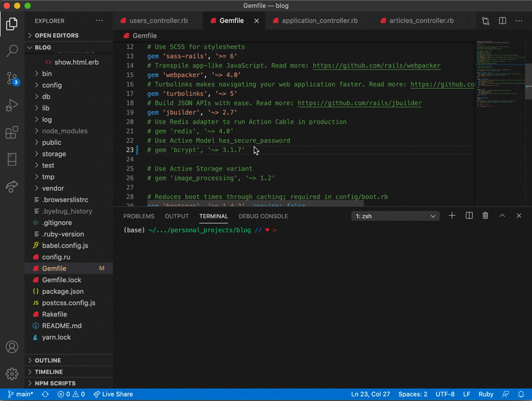Screen dimensions: 532x401
Task: Toggle panel maximize with the chevron
Action: click(x=502, y=216)
